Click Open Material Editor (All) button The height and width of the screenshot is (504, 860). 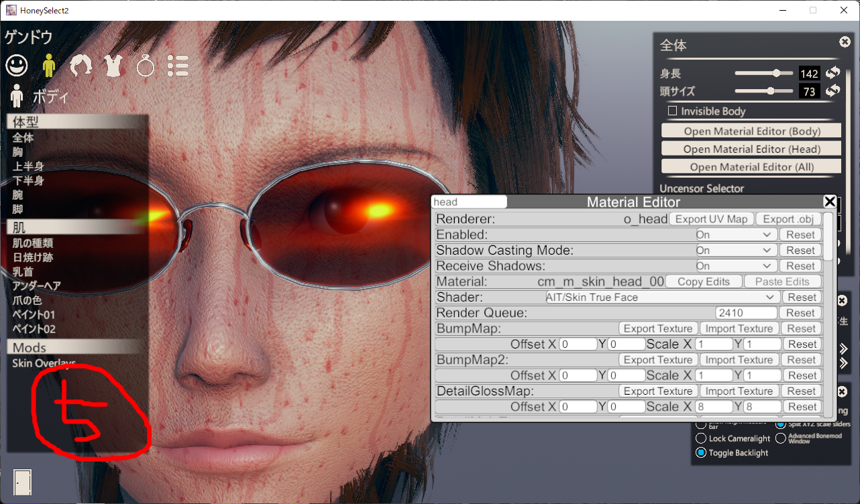751,166
